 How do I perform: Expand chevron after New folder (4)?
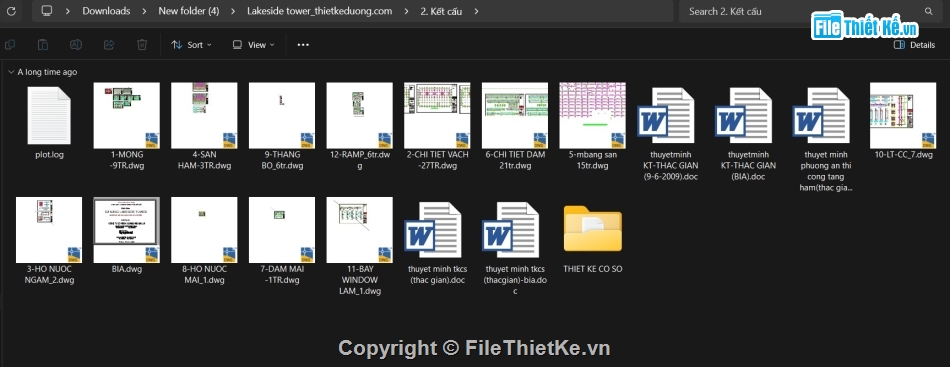pyautogui.click(x=233, y=11)
